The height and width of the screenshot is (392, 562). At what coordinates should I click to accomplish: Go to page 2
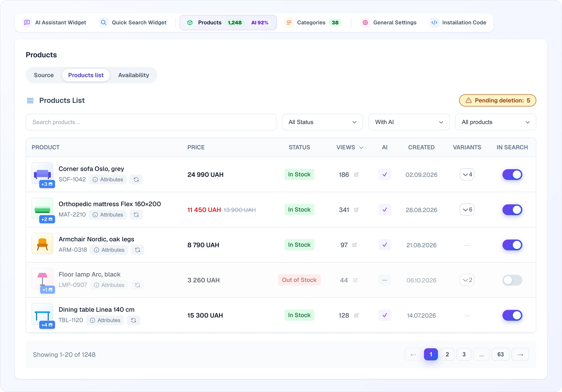447,354
